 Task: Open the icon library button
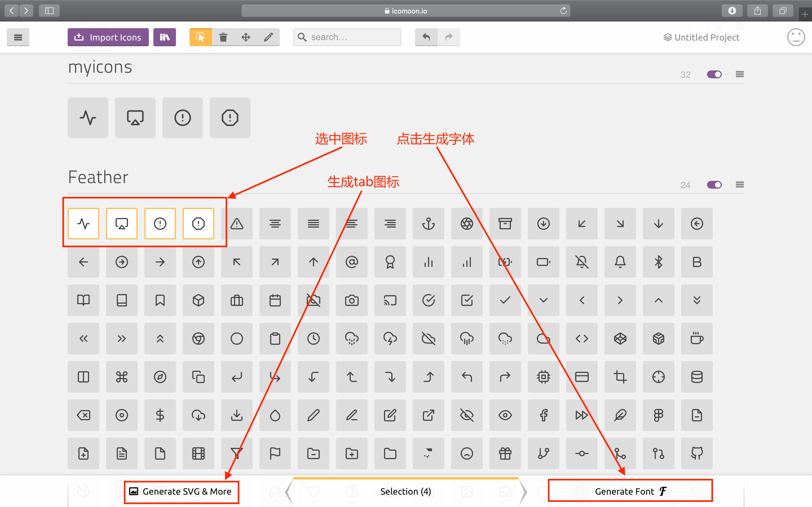164,37
